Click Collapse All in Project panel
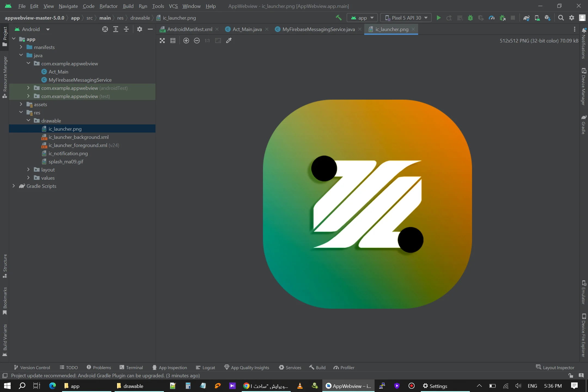 pyautogui.click(x=126, y=29)
